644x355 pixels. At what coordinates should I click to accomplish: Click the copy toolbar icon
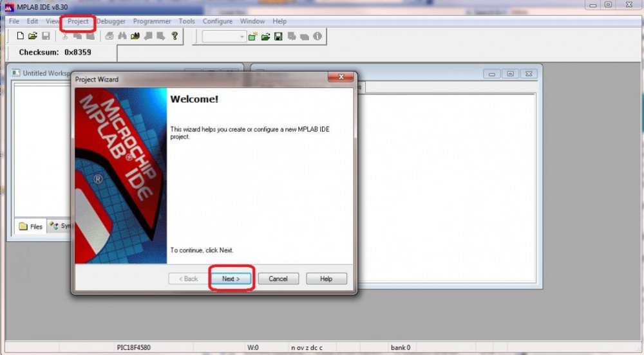click(x=77, y=36)
